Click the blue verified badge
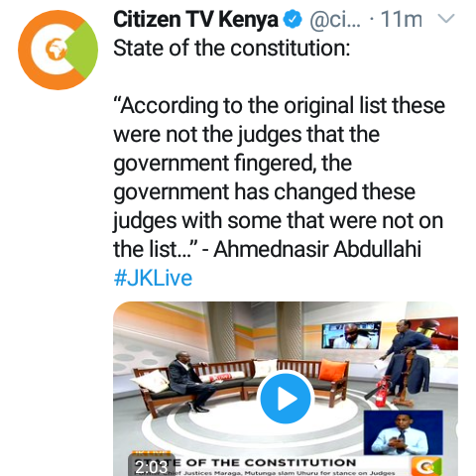 [x=293, y=20]
